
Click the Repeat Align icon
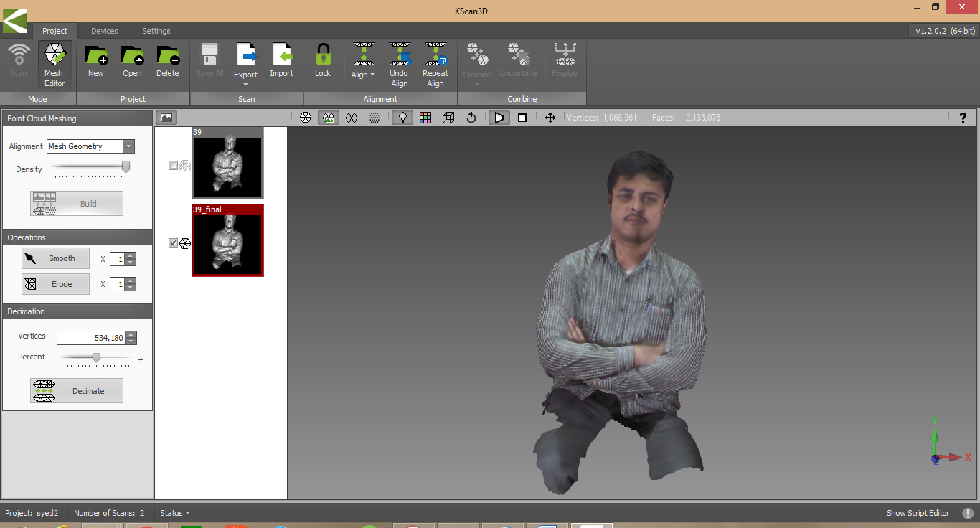[435, 63]
